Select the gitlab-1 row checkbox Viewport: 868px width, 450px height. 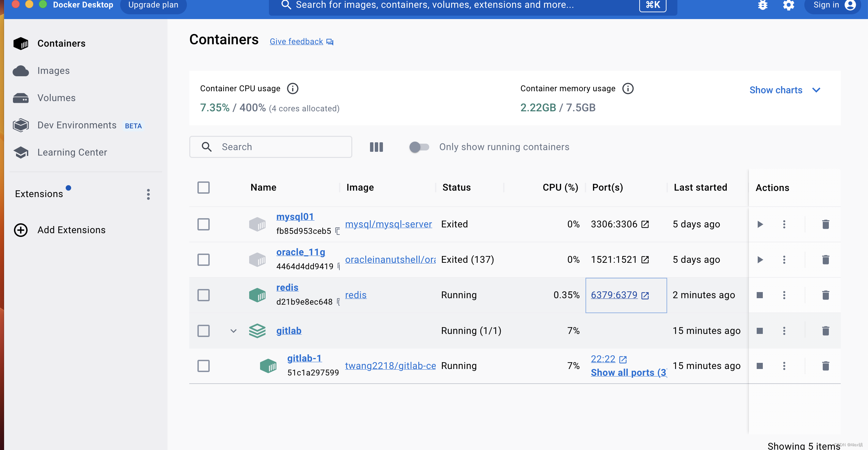click(204, 366)
